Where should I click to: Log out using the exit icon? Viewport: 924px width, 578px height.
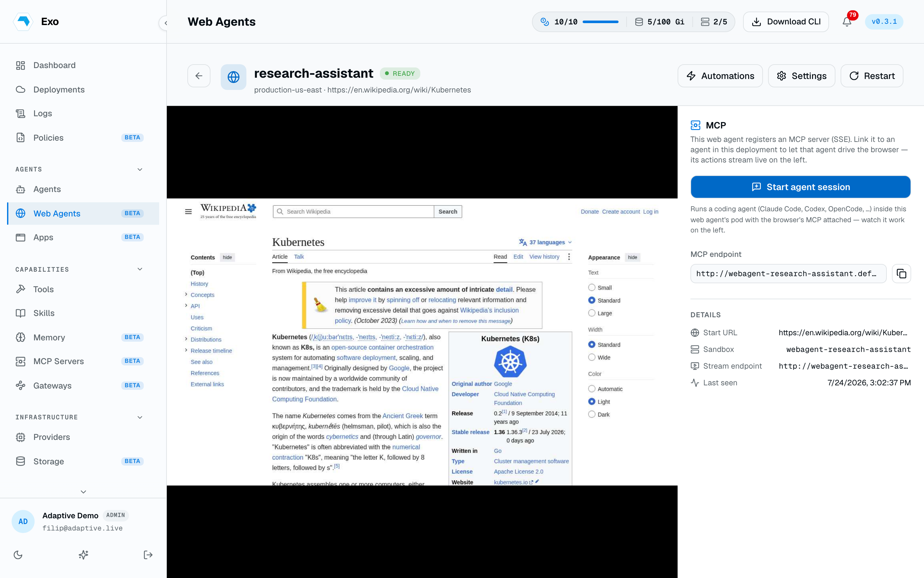pos(148,555)
